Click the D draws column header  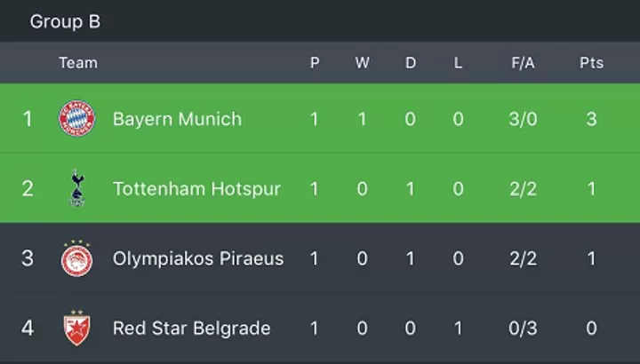pos(411,63)
